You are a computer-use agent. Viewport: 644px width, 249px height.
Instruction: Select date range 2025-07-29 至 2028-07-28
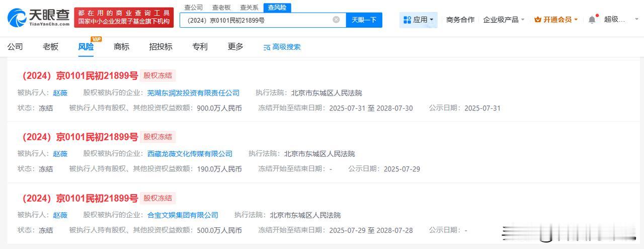point(371,230)
